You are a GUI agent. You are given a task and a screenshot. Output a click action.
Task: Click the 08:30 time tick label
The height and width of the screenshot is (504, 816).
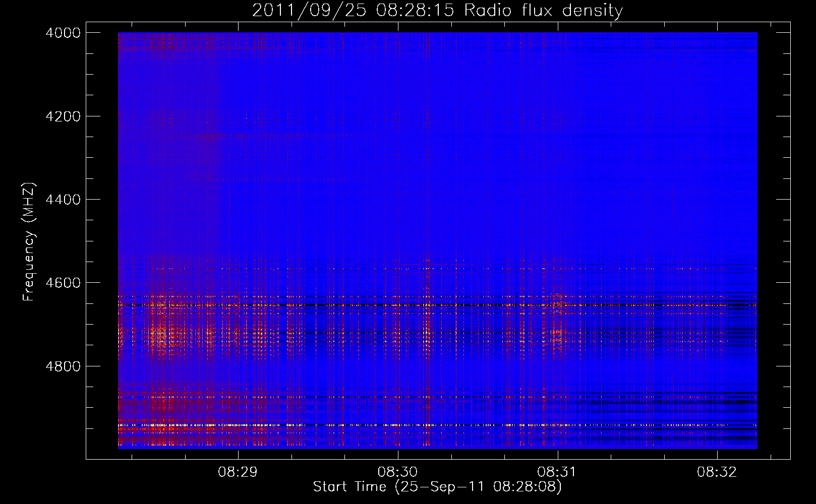tap(397, 472)
